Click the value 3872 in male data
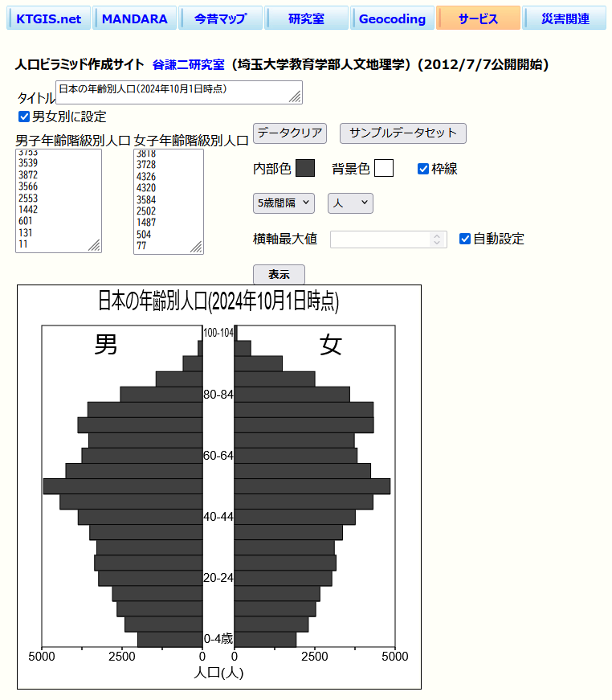The width and height of the screenshot is (612, 700). (x=28, y=175)
